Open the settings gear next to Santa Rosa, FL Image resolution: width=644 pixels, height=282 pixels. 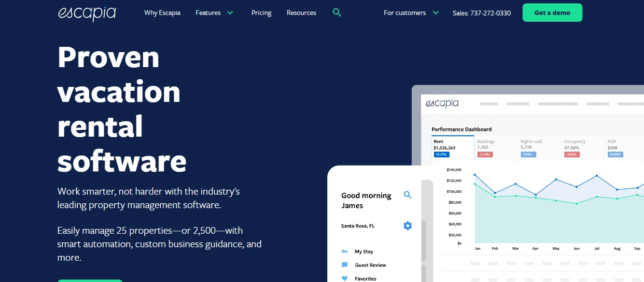(407, 226)
